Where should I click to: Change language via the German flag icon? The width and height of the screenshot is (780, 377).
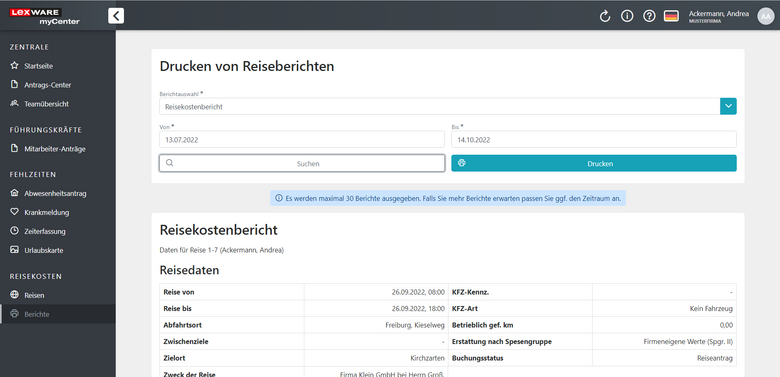pyautogui.click(x=671, y=16)
